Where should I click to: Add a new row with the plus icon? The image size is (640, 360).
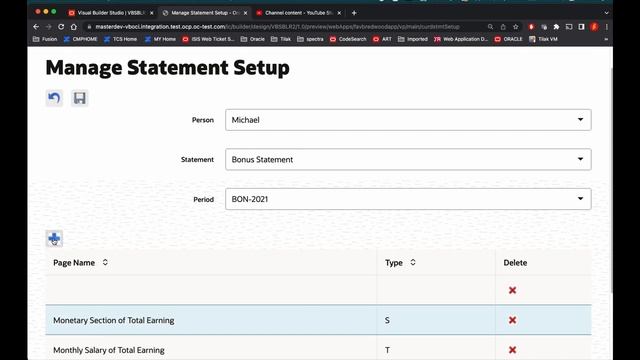click(54, 238)
